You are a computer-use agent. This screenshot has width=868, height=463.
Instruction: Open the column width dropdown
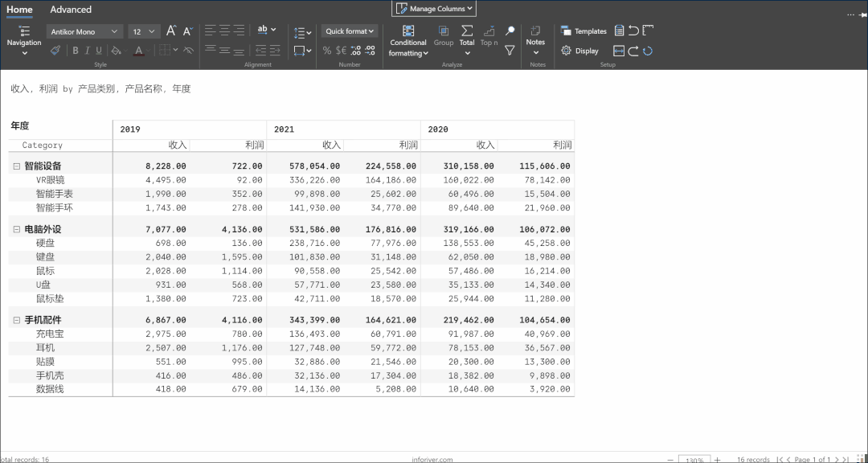[x=303, y=51]
